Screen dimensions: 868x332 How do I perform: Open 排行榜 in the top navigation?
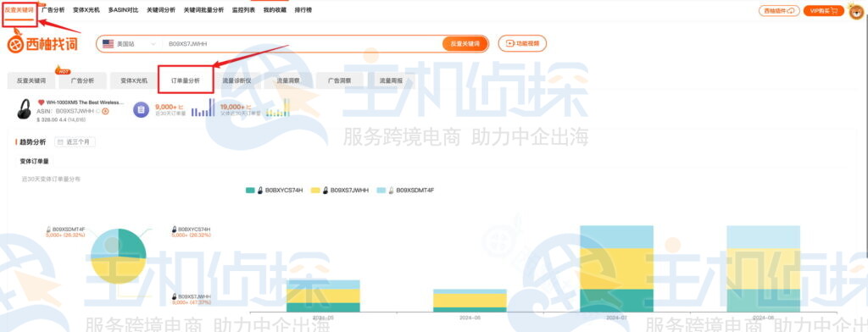click(x=303, y=10)
